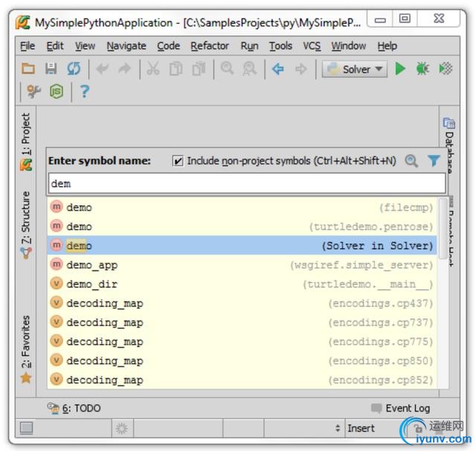Click the Open folder toolbar icon

pos(28,68)
